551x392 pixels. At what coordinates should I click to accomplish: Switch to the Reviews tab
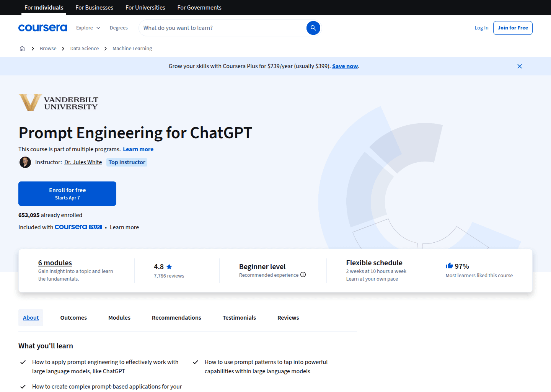tap(288, 317)
